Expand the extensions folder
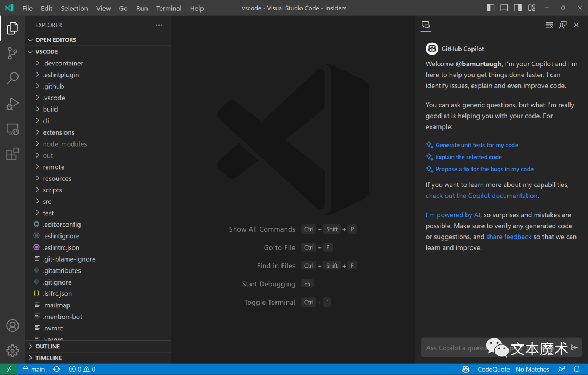Viewport: 588px width, 375px height. [x=98, y=132]
